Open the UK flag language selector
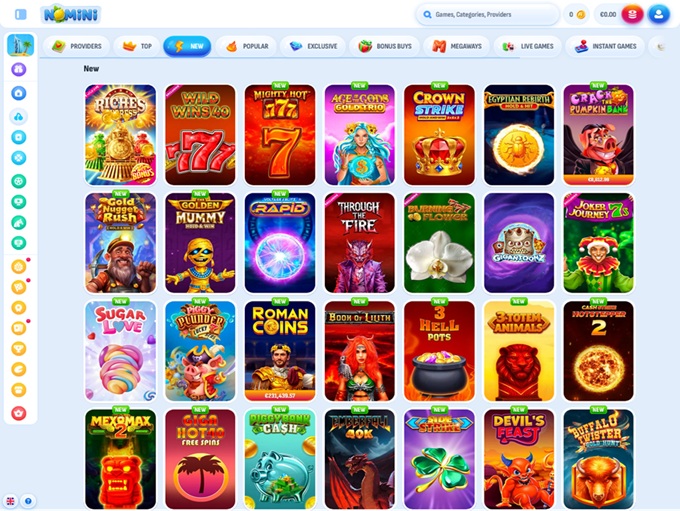 (10, 501)
